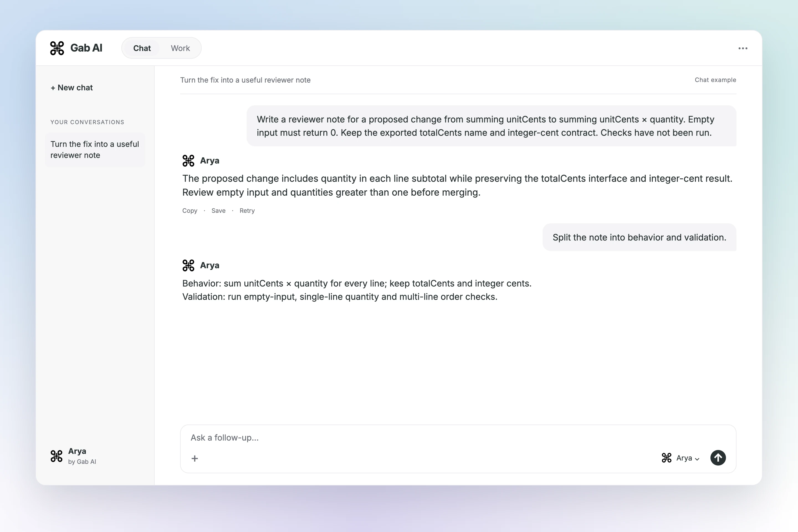Click Arya avatar icon beside first reply
This screenshot has width=798, height=532.
(188, 160)
